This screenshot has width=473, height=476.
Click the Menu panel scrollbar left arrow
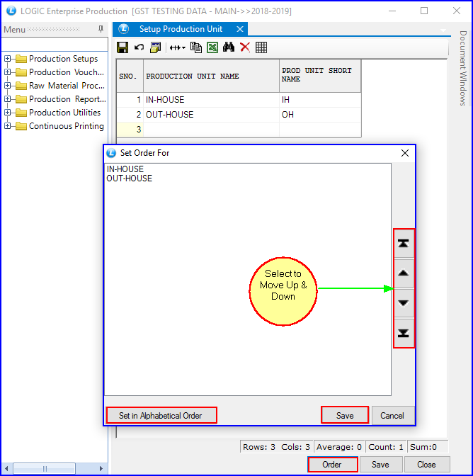6,468
